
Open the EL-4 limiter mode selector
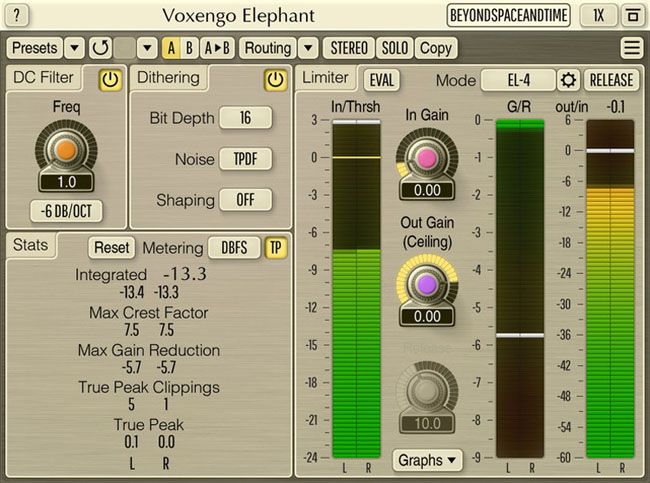click(518, 80)
